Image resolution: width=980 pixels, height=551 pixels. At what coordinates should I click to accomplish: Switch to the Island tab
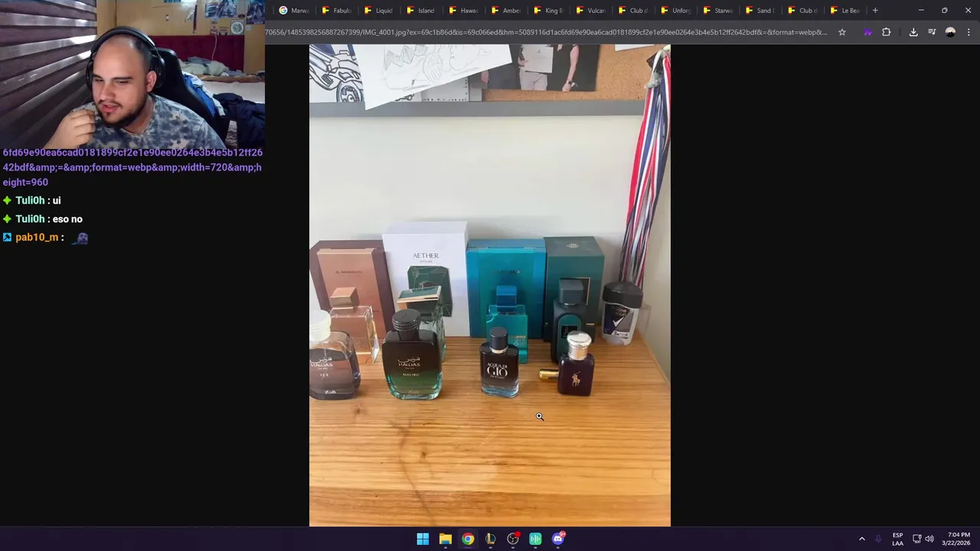420,11
